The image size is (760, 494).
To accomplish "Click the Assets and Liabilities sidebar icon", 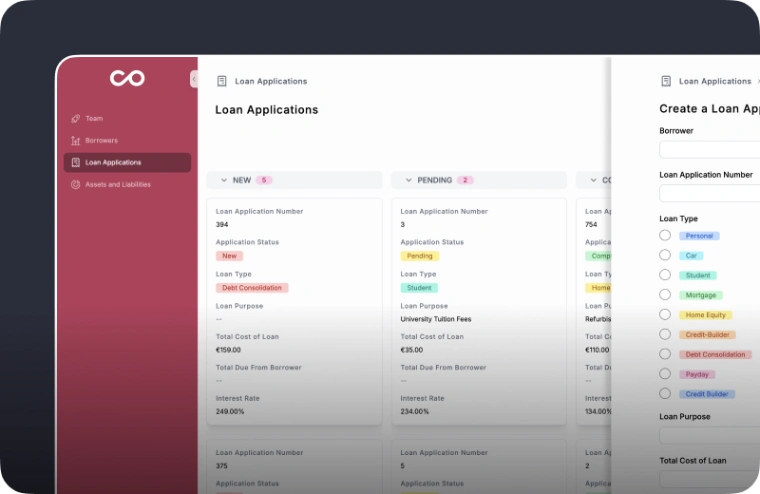I will [75, 184].
